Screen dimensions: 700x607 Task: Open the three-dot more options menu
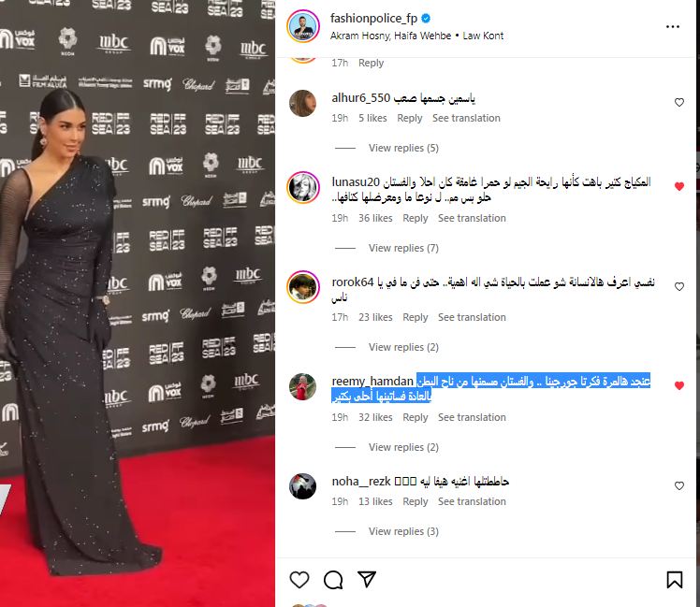[x=673, y=27]
